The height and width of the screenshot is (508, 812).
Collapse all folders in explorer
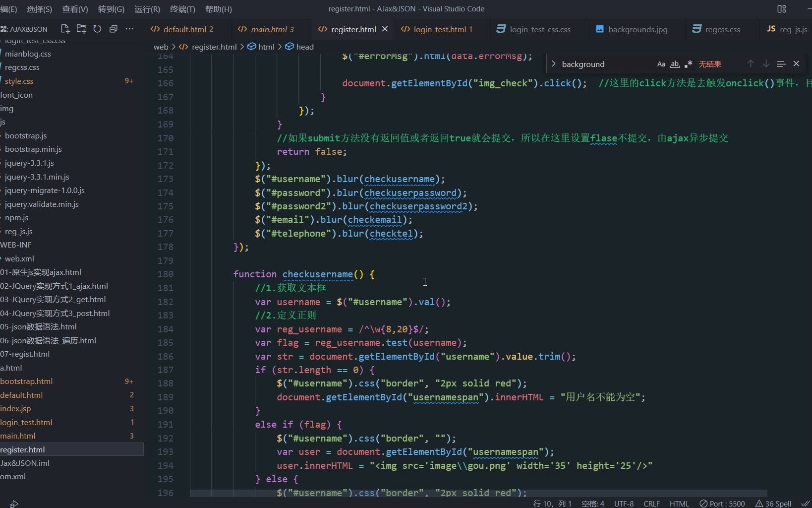click(114, 29)
